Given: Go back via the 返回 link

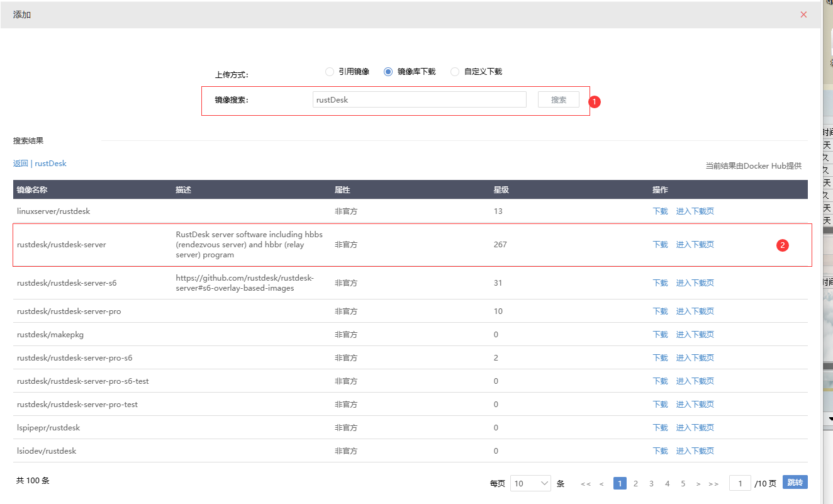Looking at the screenshot, I should tap(21, 164).
